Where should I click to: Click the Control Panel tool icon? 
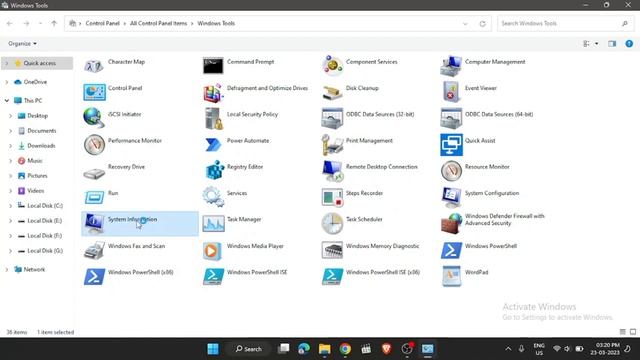pos(94,92)
